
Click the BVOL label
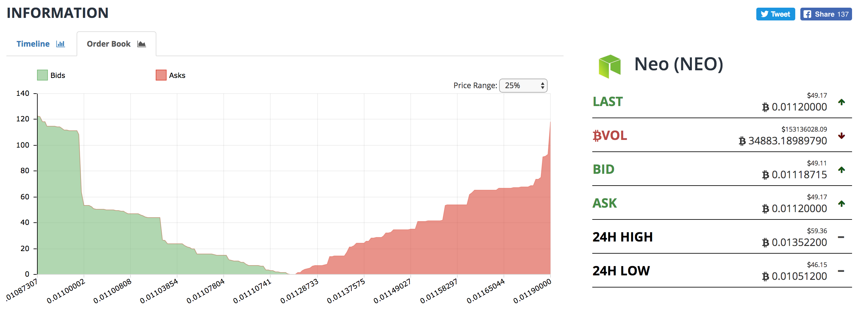coord(610,135)
